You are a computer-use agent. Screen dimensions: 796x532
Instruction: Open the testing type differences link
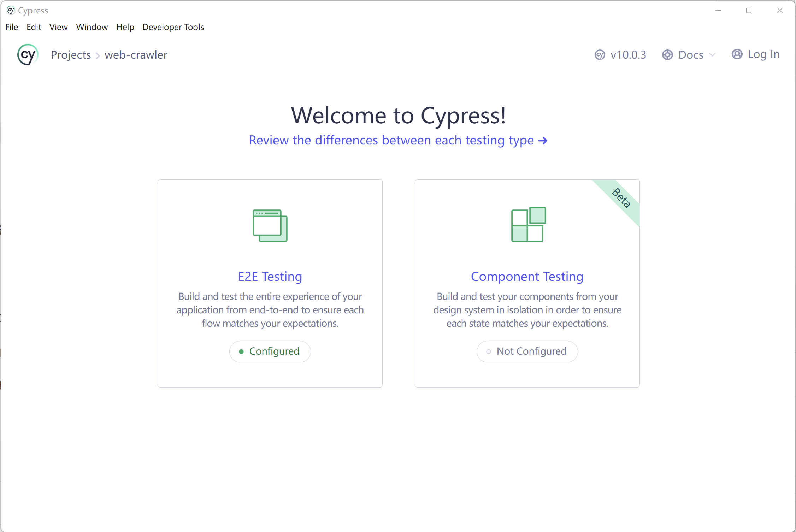point(398,140)
